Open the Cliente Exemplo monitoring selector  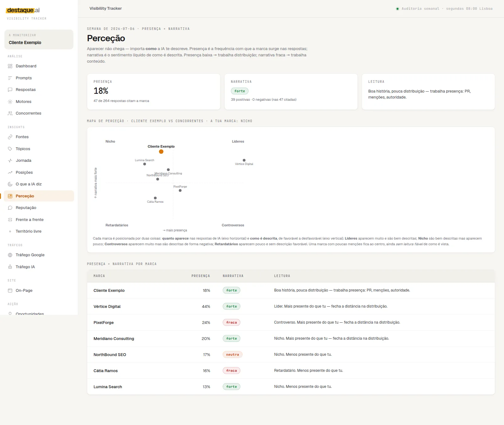pos(39,39)
